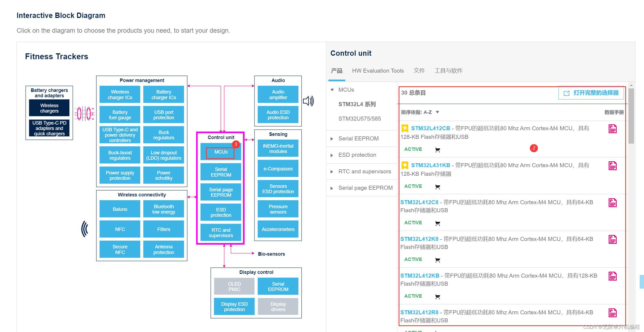Click the cart icon under STM32L412K8
644x332 pixels.
coord(437,260)
